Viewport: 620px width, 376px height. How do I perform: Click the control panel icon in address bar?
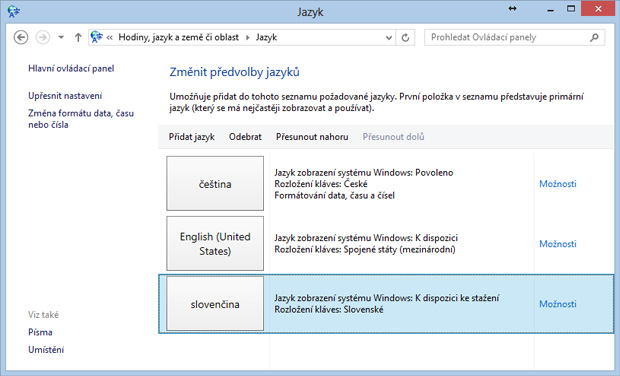click(x=96, y=37)
